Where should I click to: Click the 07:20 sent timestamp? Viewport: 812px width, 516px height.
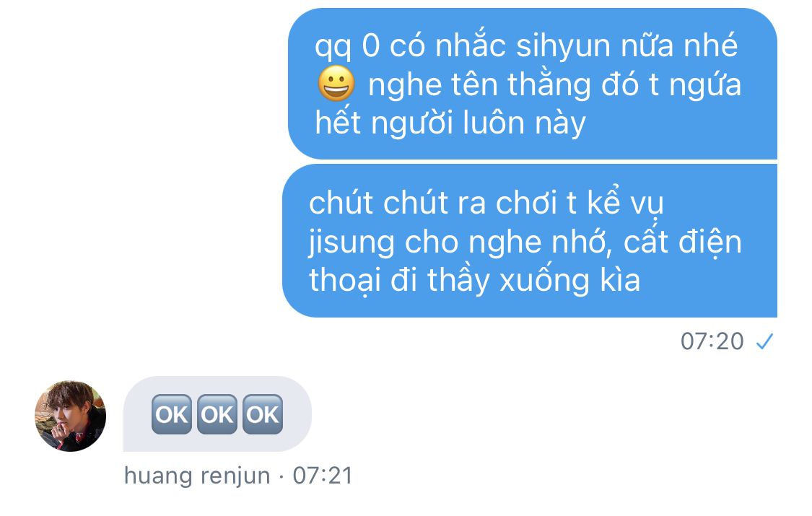coord(712,341)
